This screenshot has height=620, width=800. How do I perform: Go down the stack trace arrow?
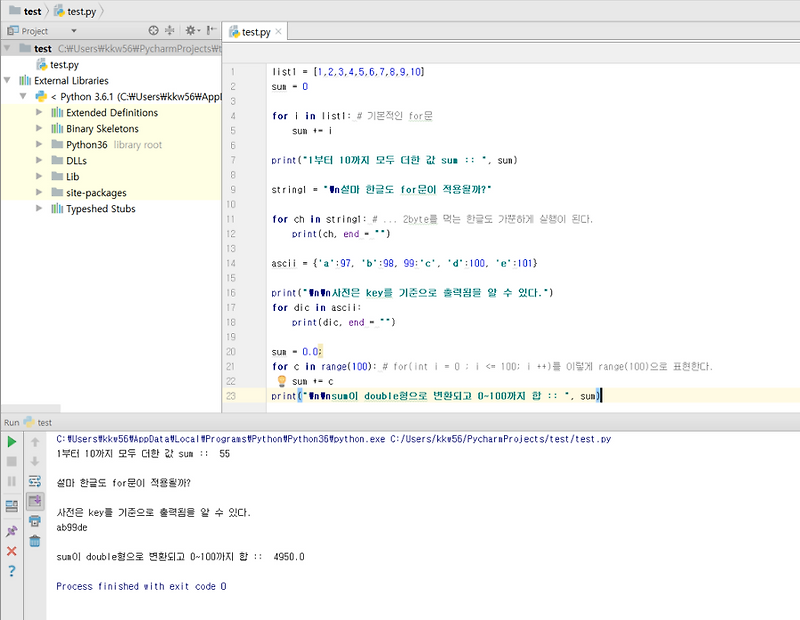point(35,461)
